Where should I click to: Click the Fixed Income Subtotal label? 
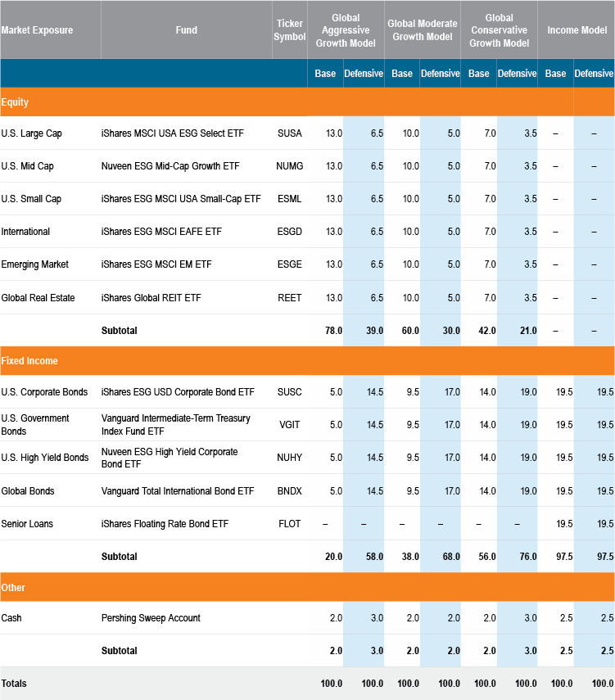120,557
